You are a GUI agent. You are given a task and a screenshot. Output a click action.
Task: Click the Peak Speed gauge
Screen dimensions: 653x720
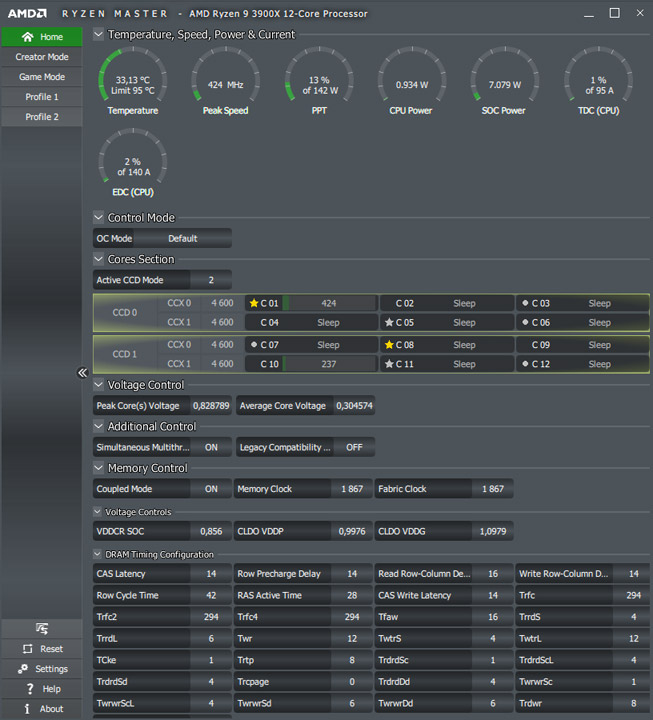225,81
